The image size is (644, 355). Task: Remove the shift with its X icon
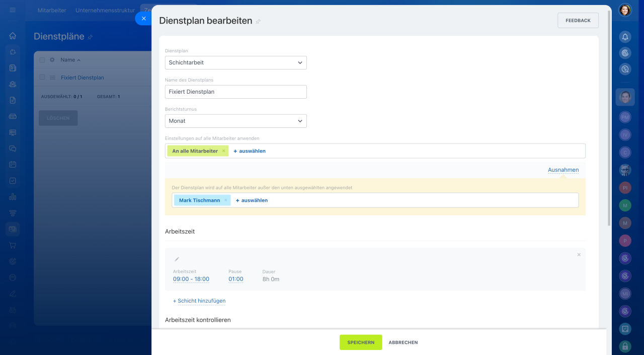[x=579, y=255]
